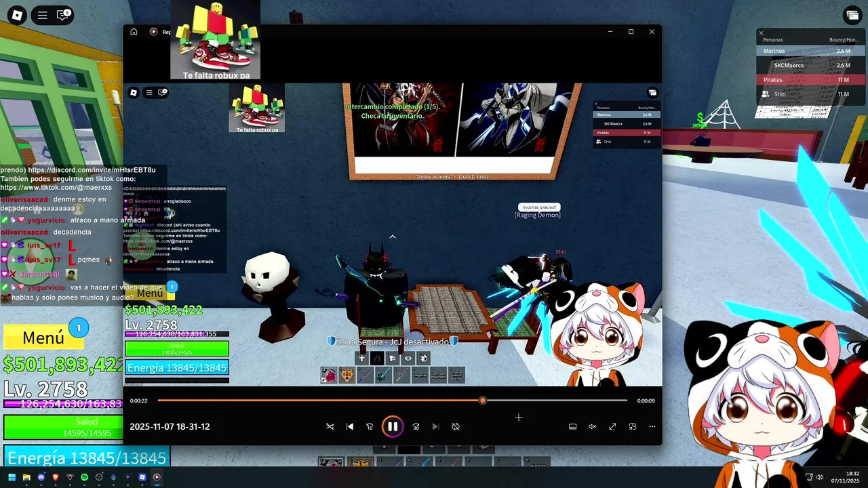Go to the previous track in Media Player
This screenshot has width=868, height=488.
[350, 426]
